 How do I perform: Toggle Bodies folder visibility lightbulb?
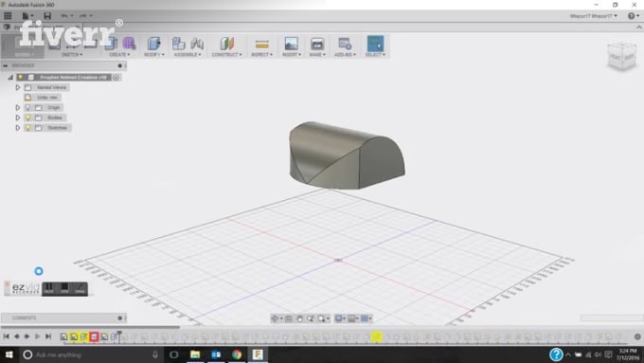[x=27, y=118]
